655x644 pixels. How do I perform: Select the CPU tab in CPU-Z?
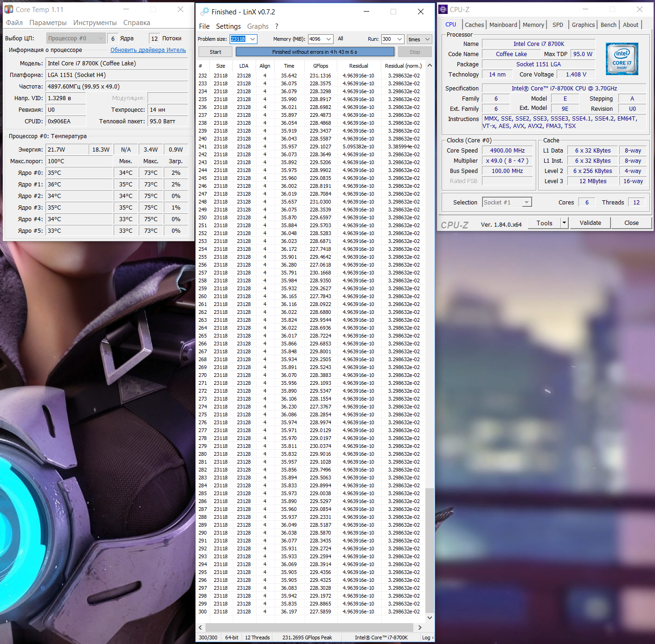tap(450, 25)
